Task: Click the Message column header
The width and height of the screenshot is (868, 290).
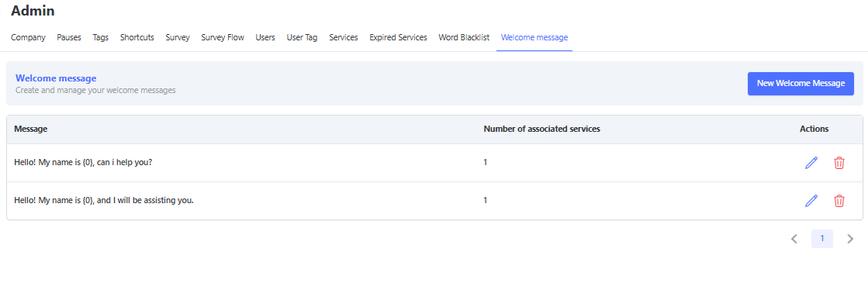Action: [x=30, y=129]
